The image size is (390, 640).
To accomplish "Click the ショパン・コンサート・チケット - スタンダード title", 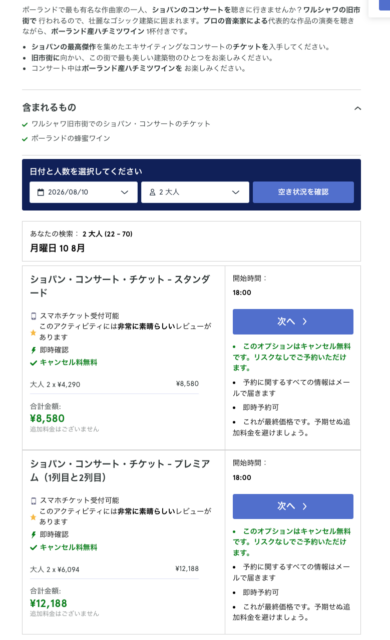I will point(120,286).
